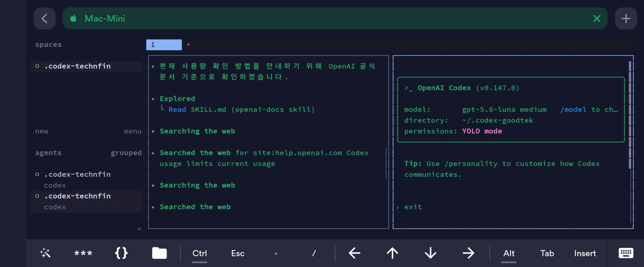Add a new terminal tab
The image size is (644, 267).
point(189,45)
